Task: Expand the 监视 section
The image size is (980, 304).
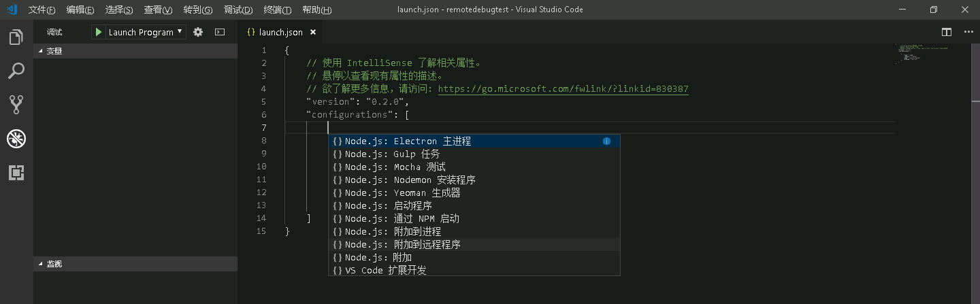Action: tap(135, 263)
